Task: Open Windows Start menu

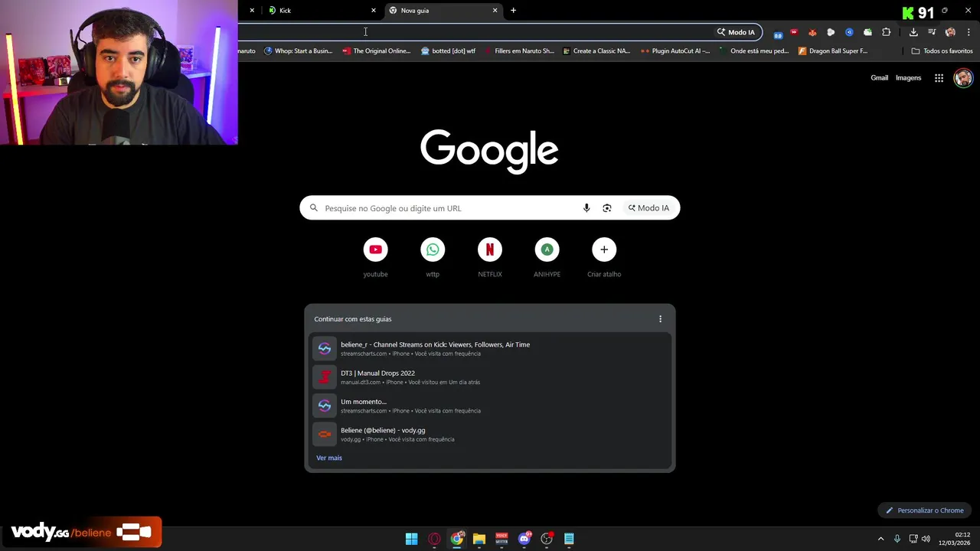Action: coord(411,539)
